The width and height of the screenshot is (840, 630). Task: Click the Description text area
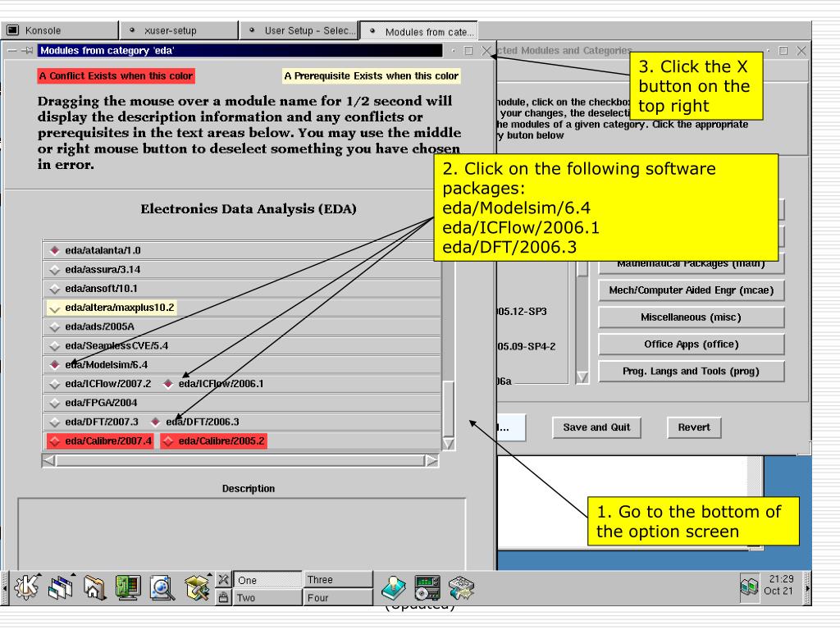pos(242,533)
